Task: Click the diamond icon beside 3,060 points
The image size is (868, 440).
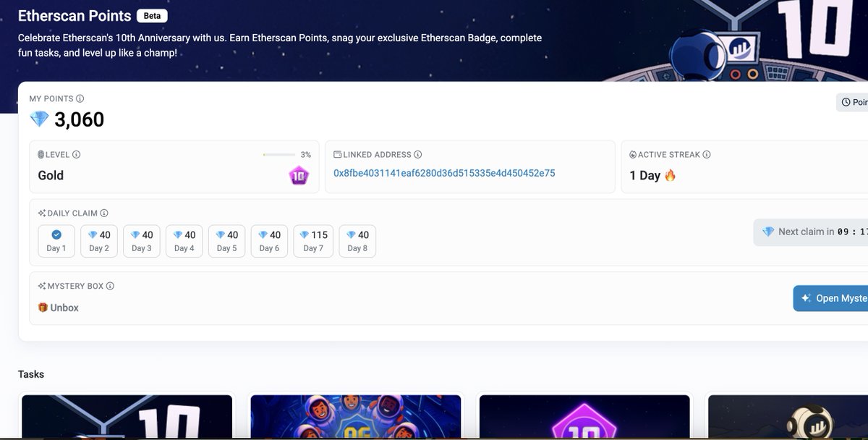Action: tap(39, 119)
